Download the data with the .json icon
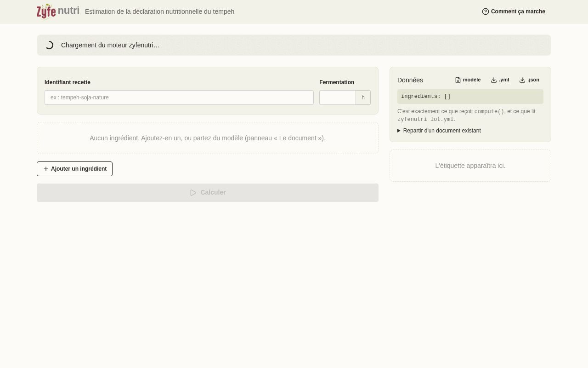The height and width of the screenshot is (368, 588). coord(522,80)
